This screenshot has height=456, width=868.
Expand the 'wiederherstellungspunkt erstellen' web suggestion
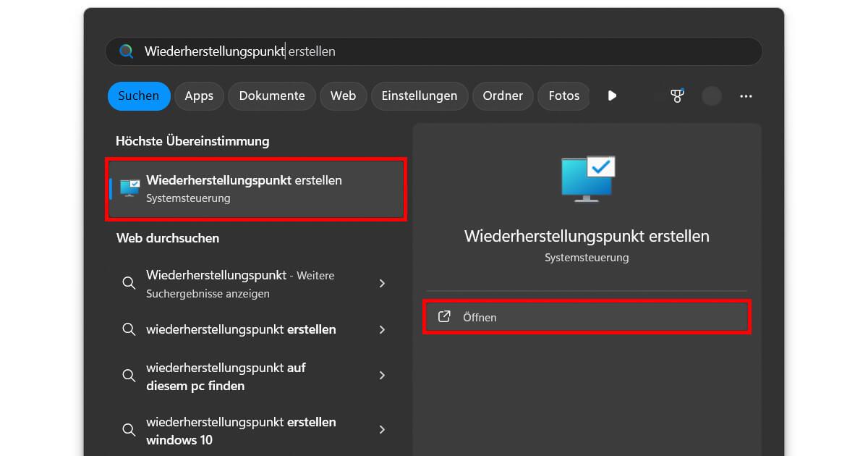tap(382, 329)
